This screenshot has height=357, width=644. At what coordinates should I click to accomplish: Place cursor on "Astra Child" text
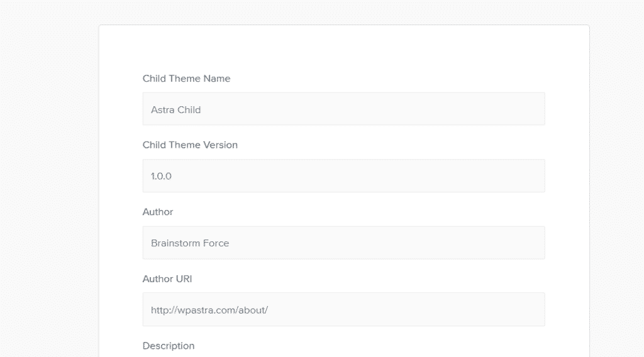pyautogui.click(x=176, y=109)
